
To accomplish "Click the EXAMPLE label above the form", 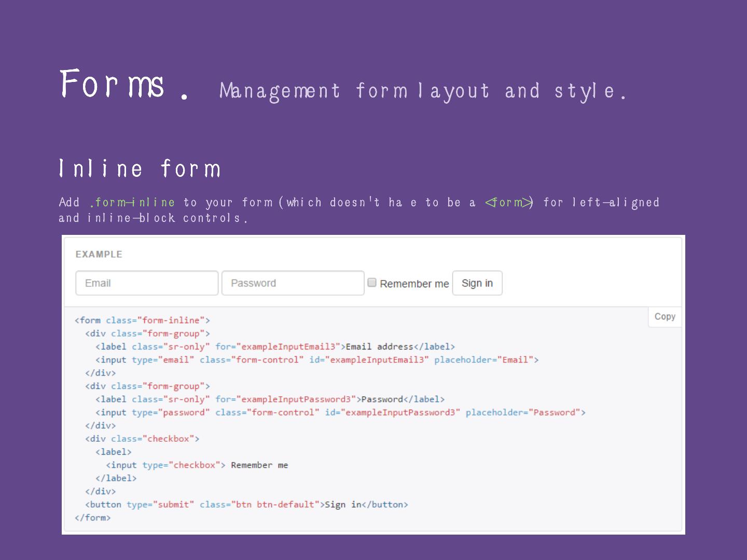I will click(99, 254).
